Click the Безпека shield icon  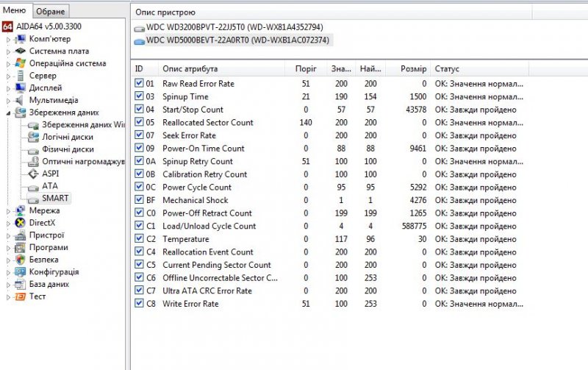(21, 260)
